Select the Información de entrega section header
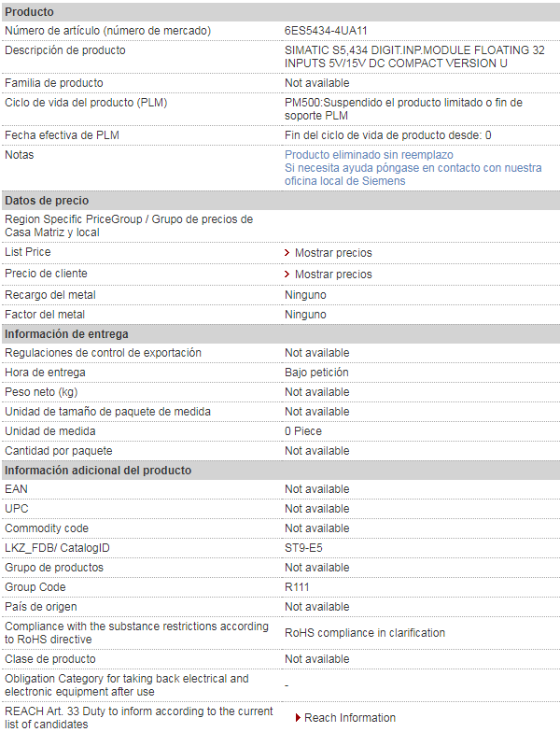 280,334
